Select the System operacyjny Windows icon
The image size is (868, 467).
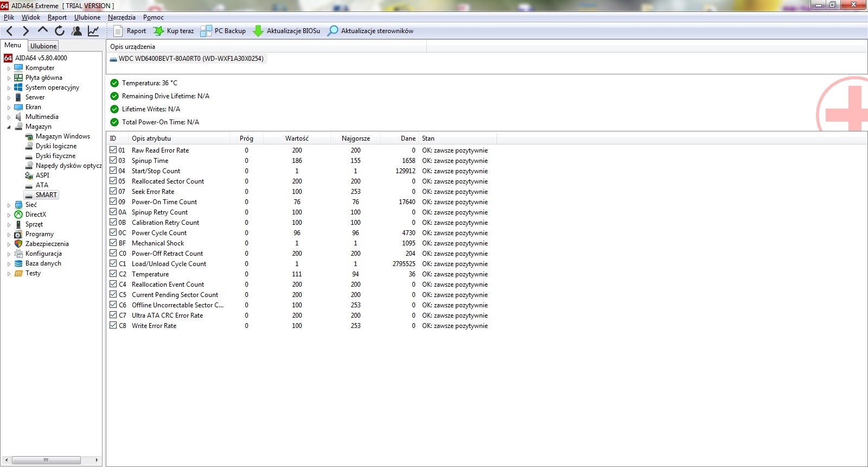19,87
